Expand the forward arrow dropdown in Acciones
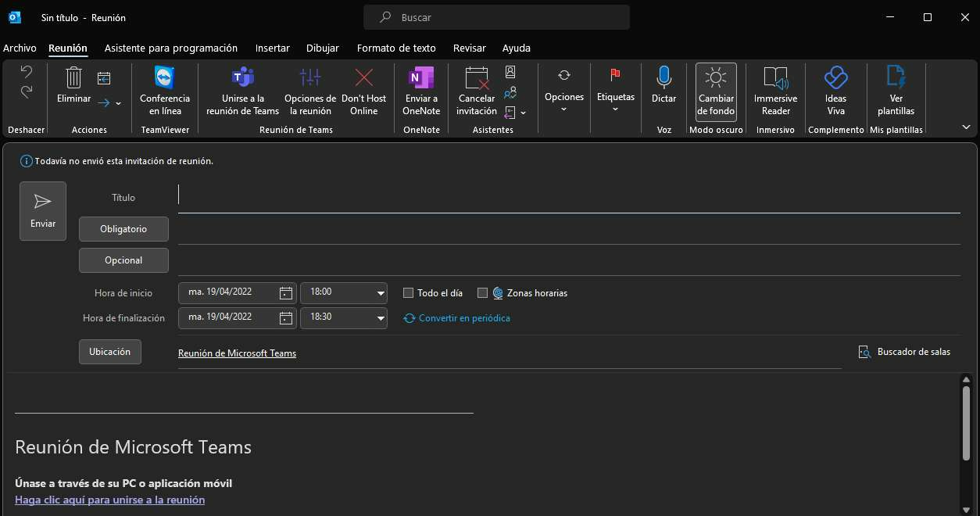The height and width of the screenshot is (516, 980). (x=118, y=103)
